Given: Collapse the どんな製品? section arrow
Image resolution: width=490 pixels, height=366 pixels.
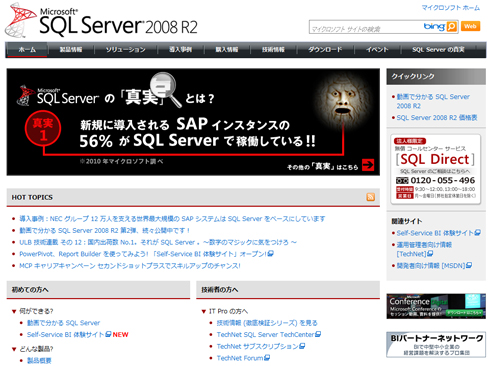Looking at the screenshot, I should (14, 349).
